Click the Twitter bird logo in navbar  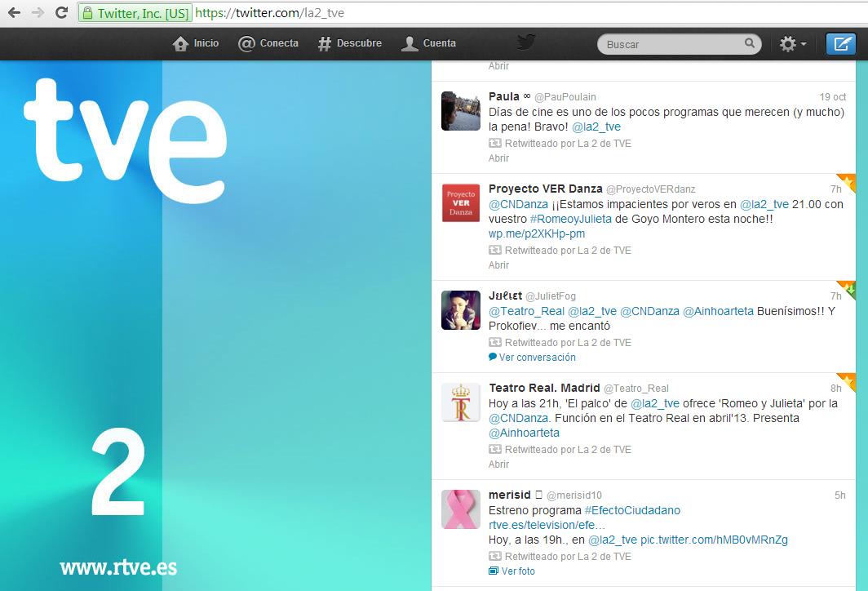tap(526, 42)
